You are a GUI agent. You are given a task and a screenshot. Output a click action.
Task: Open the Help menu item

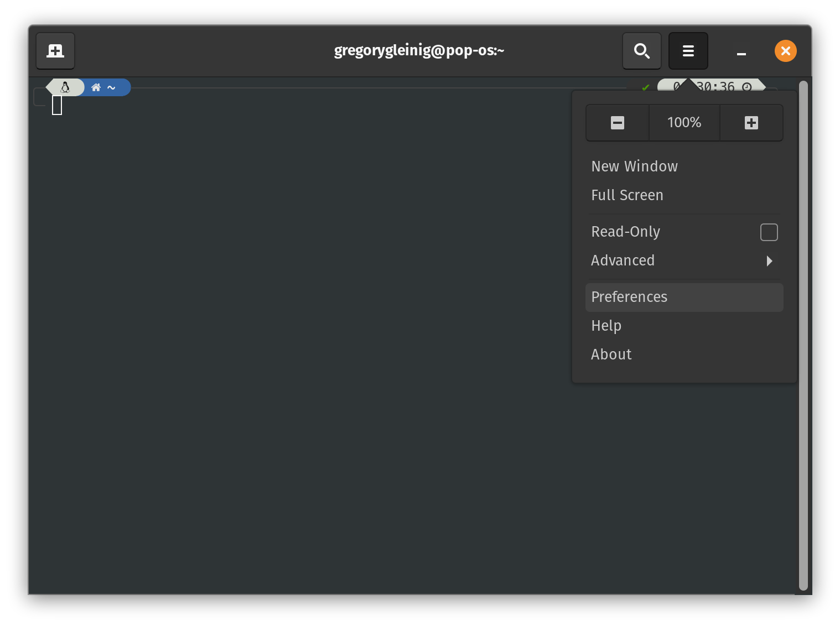pyautogui.click(x=606, y=326)
